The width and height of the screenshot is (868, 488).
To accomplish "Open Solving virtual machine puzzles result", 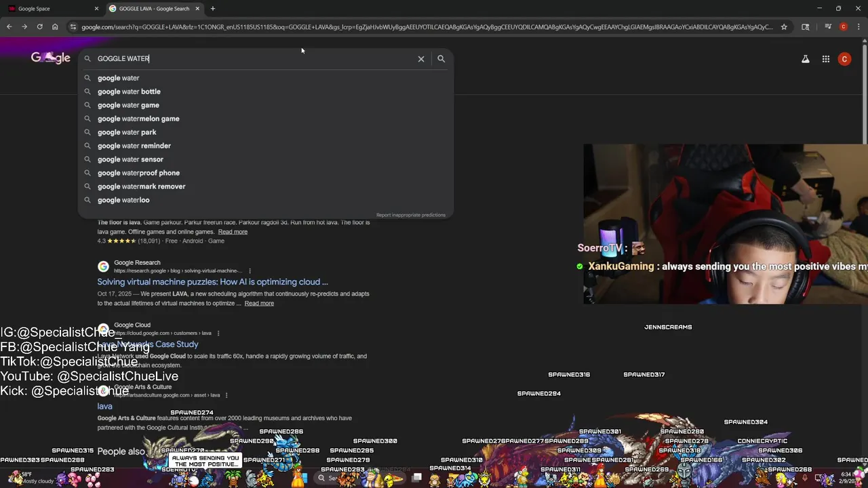I will click(212, 282).
